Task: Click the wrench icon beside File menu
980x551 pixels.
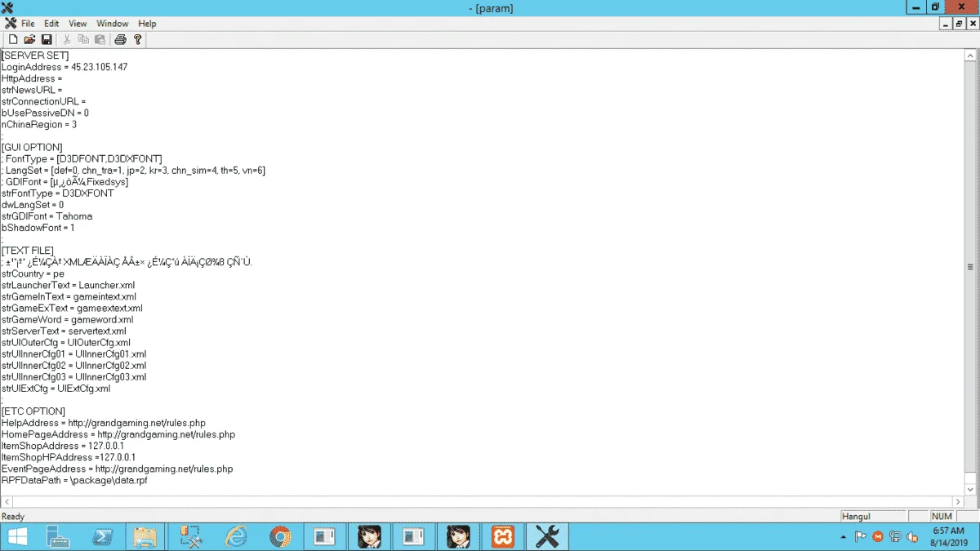Action: [10, 24]
